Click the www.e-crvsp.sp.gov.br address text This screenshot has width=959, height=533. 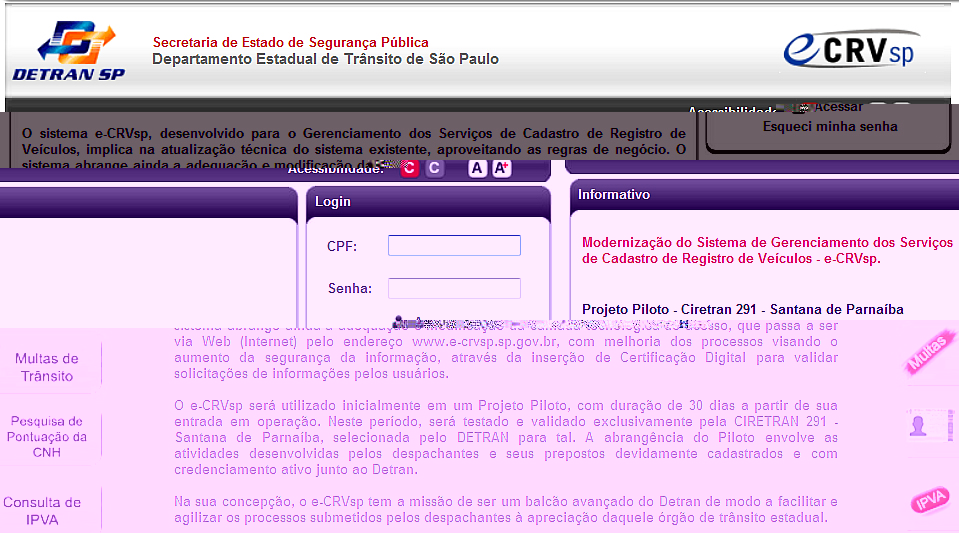tap(484, 341)
